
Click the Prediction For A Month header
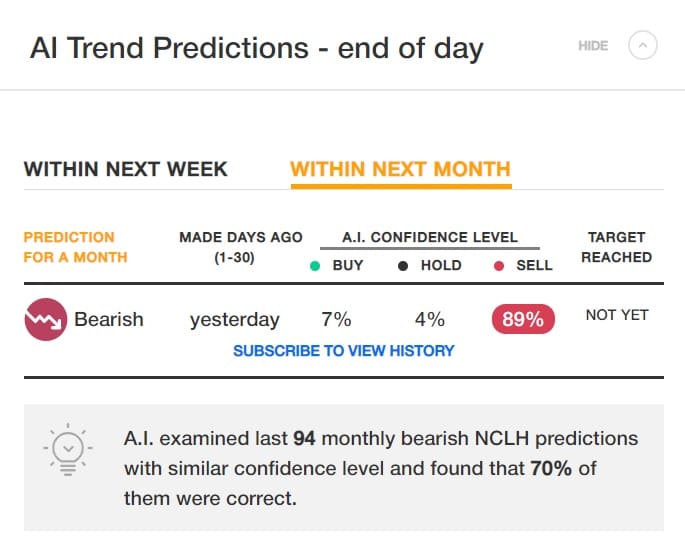click(x=75, y=247)
